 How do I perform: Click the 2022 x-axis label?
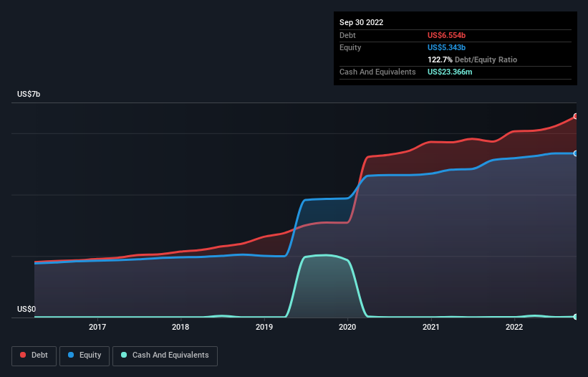point(514,327)
